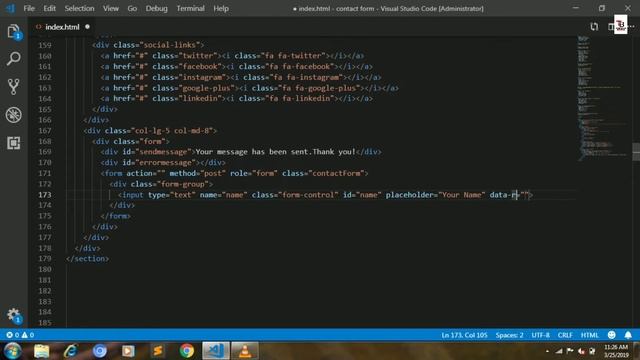Image resolution: width=640 pixels, height=360 pixels.
Task: Click the feedback smiley icon
Action: click(x=611, y=335)
